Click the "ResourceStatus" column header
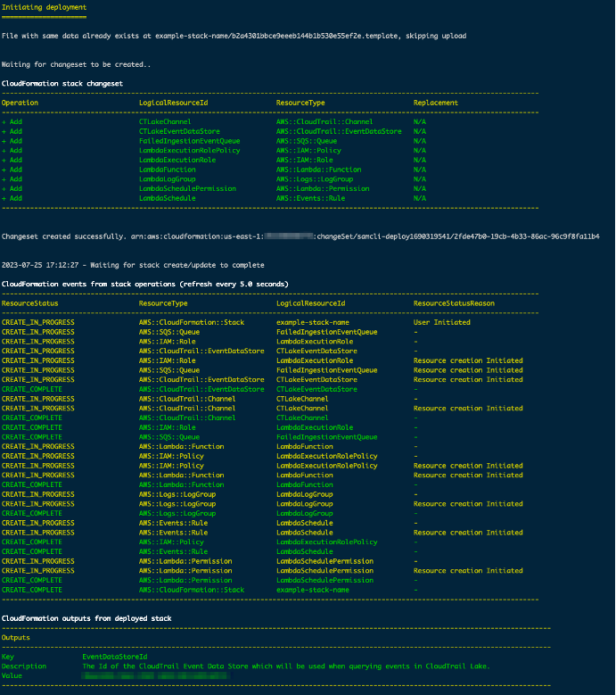 [30, 303]
